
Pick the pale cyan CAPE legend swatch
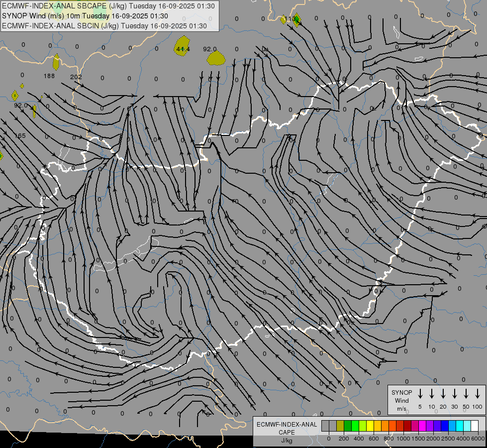point(467,426)
